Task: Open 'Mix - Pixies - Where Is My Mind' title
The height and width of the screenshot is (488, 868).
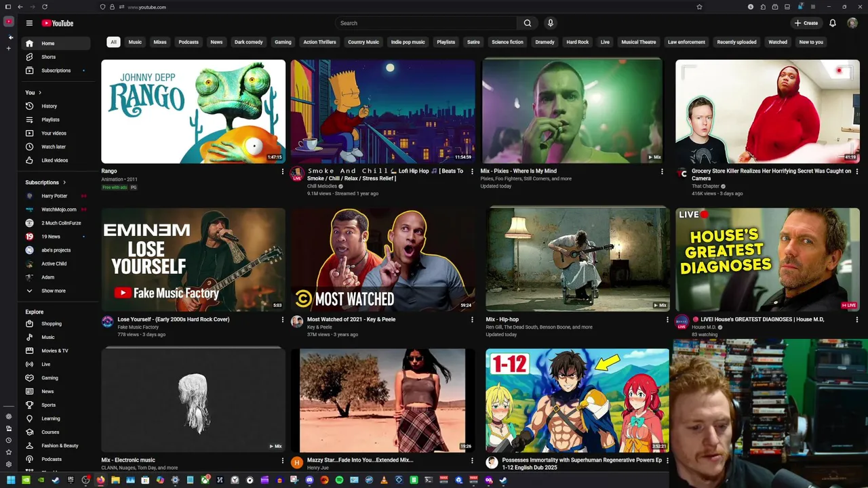Action: (519, 171)
